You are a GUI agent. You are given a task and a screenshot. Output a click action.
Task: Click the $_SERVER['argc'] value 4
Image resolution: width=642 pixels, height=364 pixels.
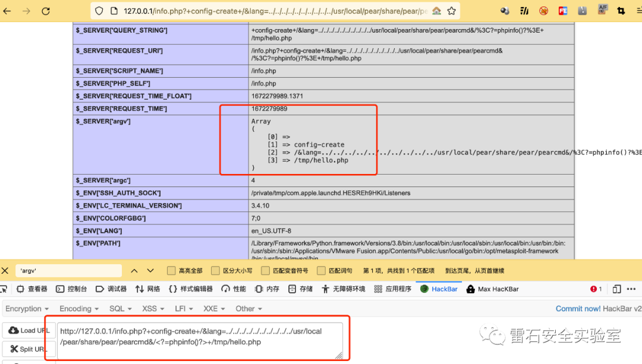tap(253, 181)
